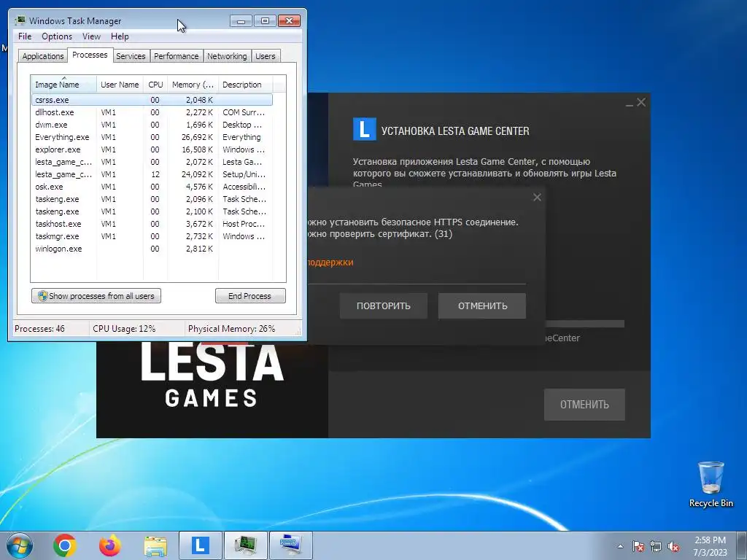Image resolution: width=747 pixels, height=560 pixels.
Task: Open network status tray icon
Action: click(x=656, y=546)
